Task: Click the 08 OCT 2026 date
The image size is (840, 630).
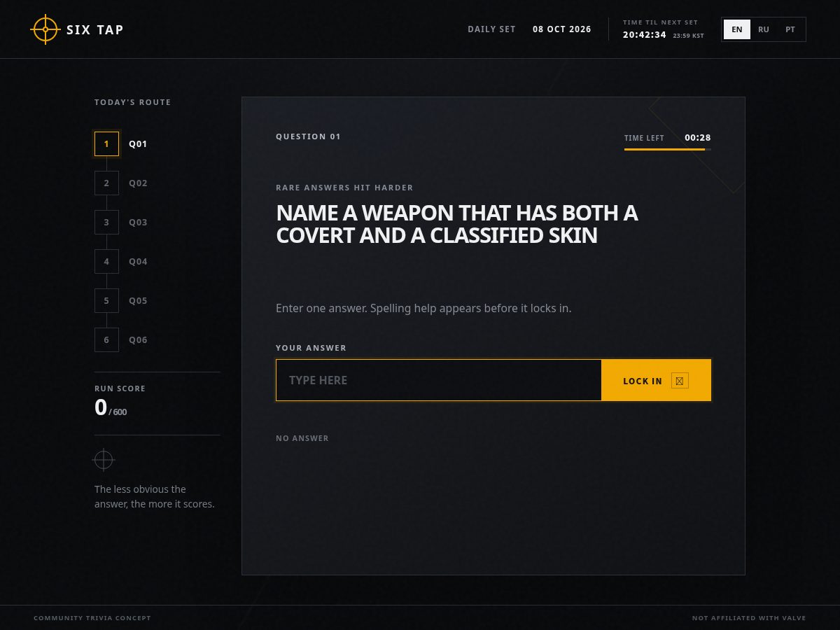Action: click(x=562, y=29)
